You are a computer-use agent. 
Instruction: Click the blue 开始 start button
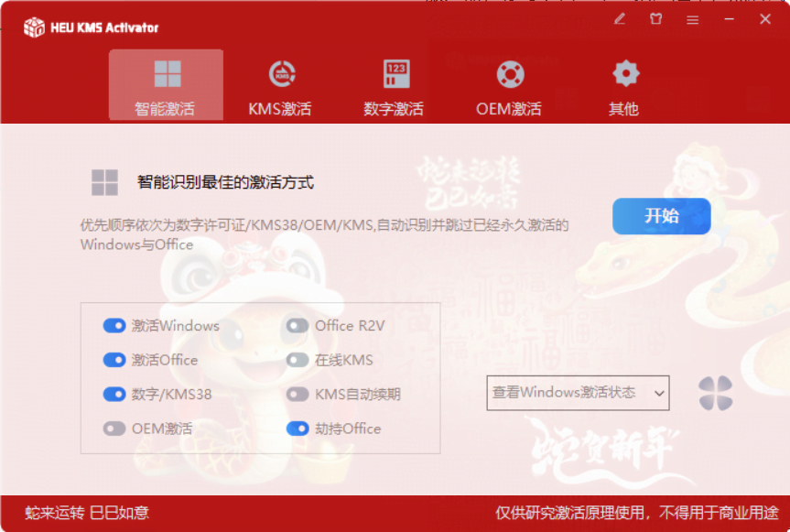coord(662,216)
